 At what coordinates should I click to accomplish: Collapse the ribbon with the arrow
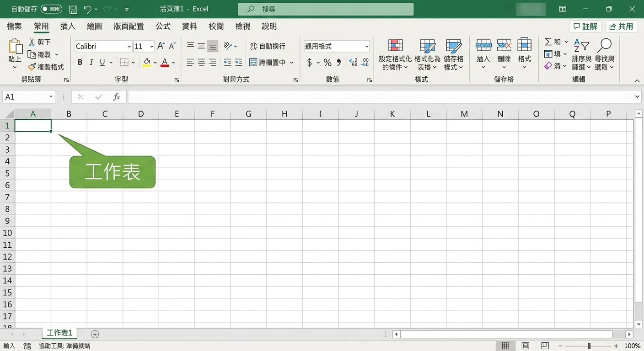637,80
